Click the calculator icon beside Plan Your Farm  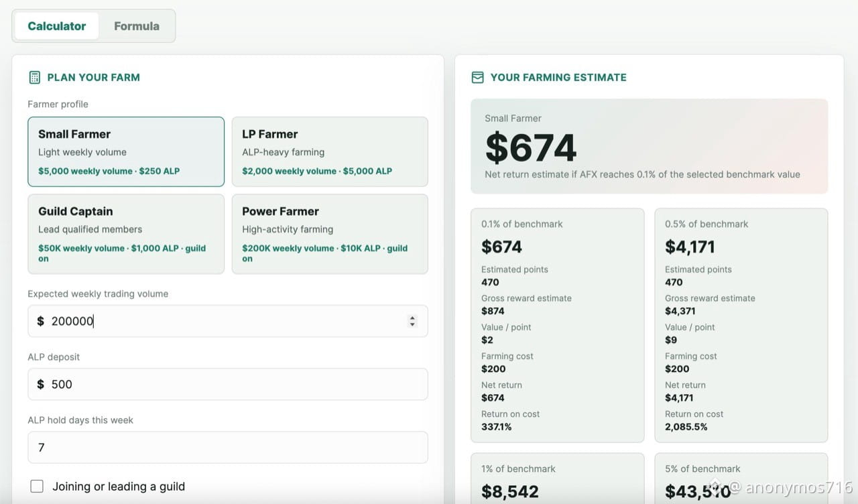tap(35, 77)
